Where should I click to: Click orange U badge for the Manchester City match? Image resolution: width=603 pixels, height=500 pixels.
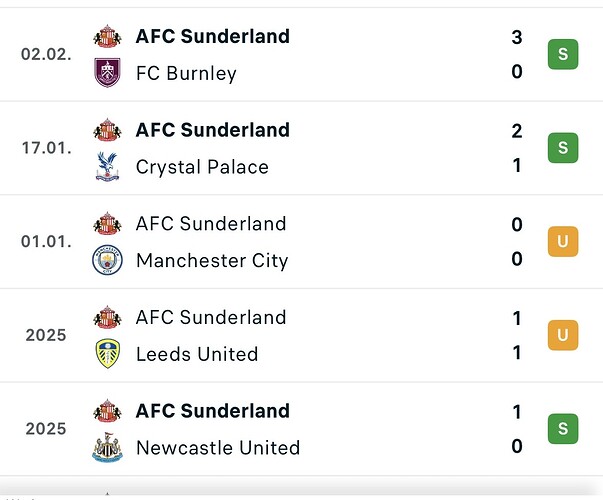click(x=563, y=242)
